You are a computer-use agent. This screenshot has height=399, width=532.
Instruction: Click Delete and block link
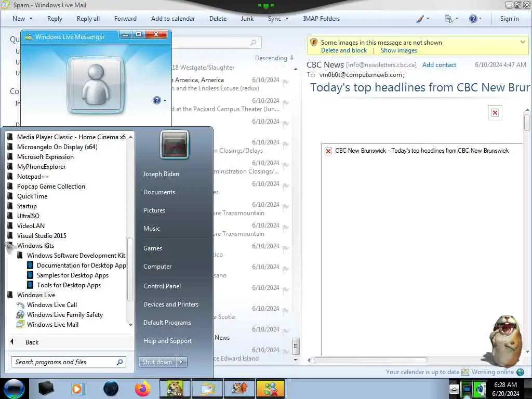pos(344,50)
